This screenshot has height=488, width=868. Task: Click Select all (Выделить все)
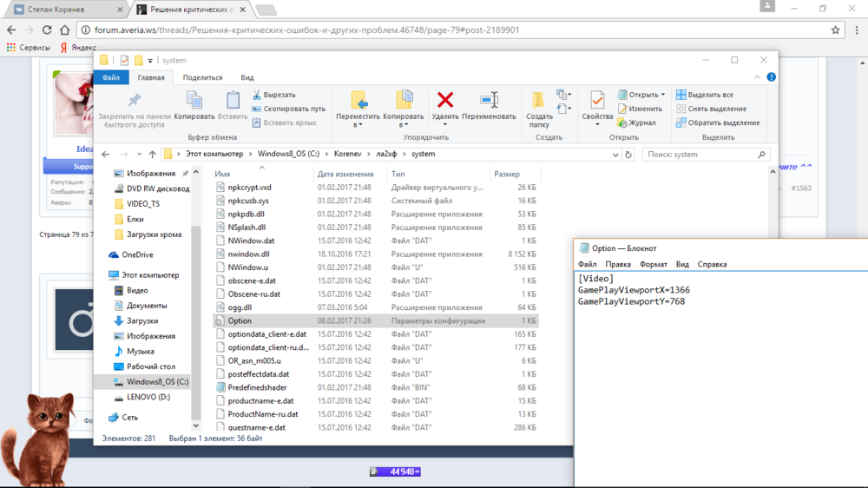705,95
